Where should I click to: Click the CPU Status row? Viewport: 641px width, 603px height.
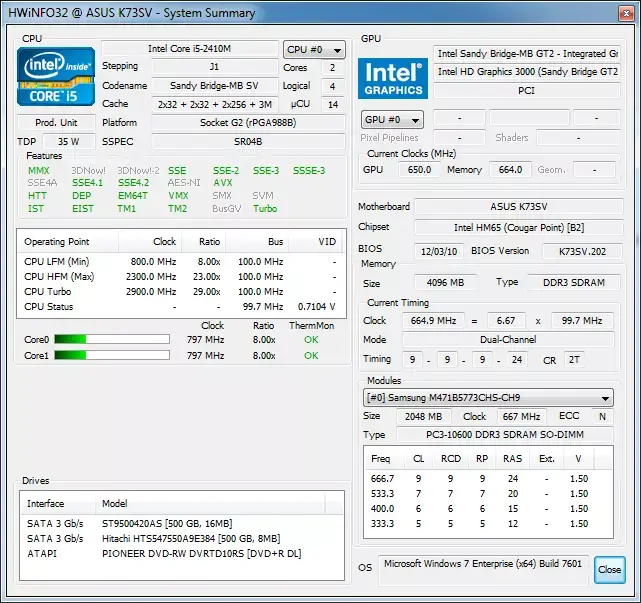[x=182, y=307]
